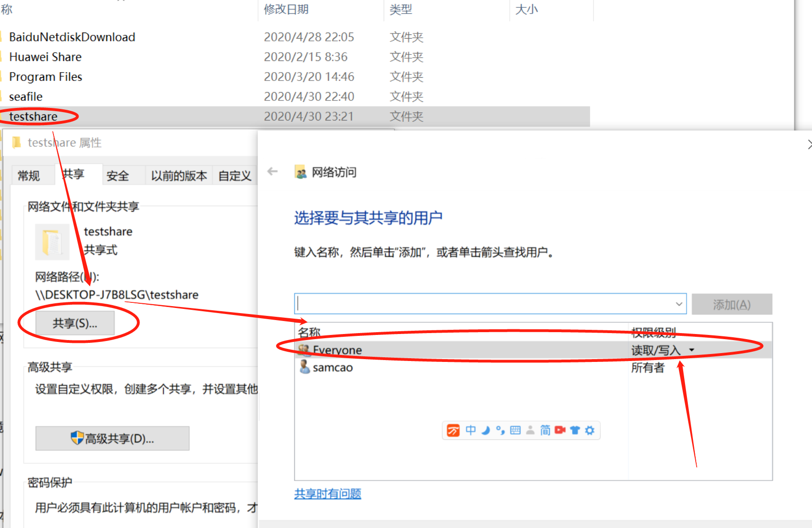Click the 2020/4/30 23:21 date of testshare
This screenshot has height=528, width=812.
point(309,116)
